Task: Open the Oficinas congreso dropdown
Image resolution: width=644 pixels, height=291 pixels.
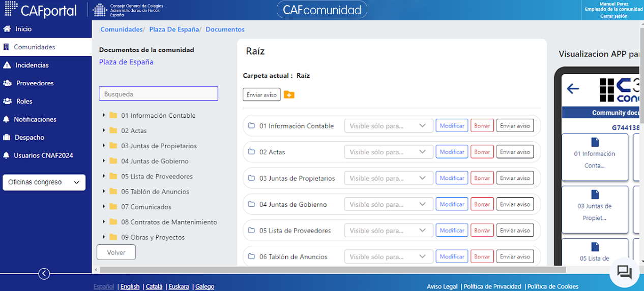Action: [44, 182]
